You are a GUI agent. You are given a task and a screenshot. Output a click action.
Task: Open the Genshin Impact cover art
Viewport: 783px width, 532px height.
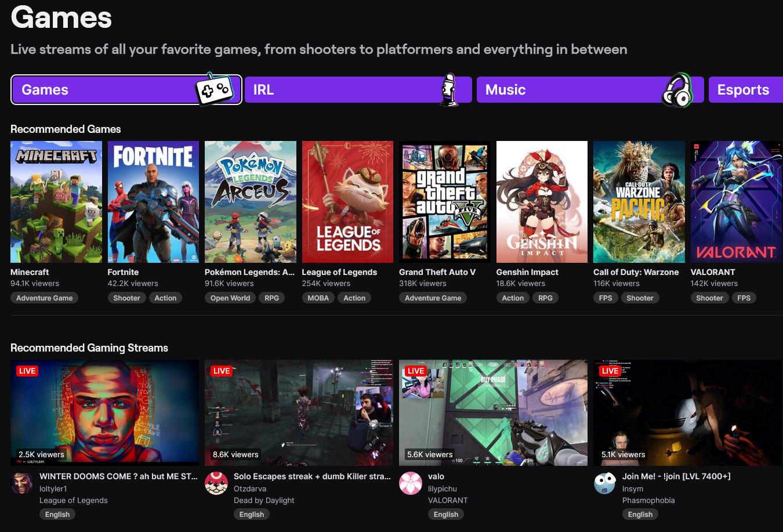pyautogui.click(x=542, y=202)
